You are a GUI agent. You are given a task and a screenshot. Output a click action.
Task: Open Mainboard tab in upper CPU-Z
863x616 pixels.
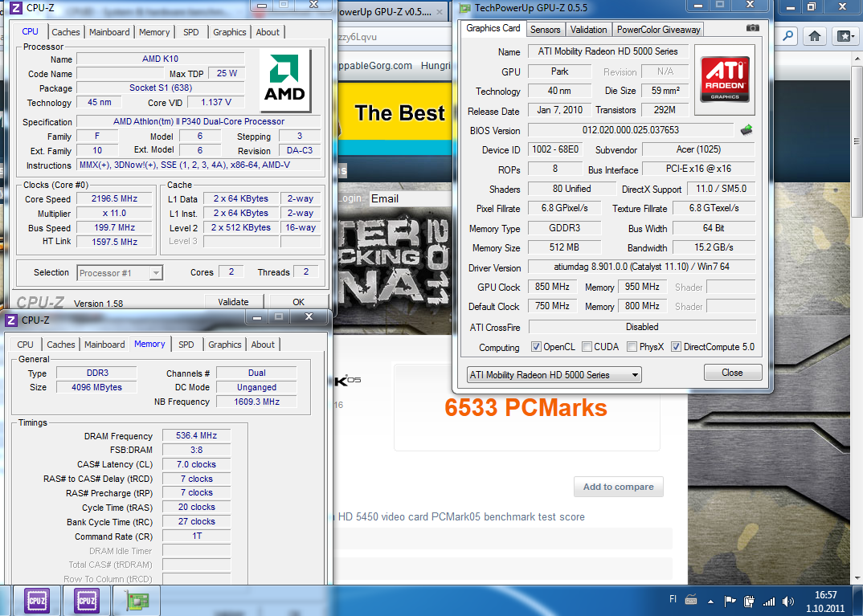point(109,32)
